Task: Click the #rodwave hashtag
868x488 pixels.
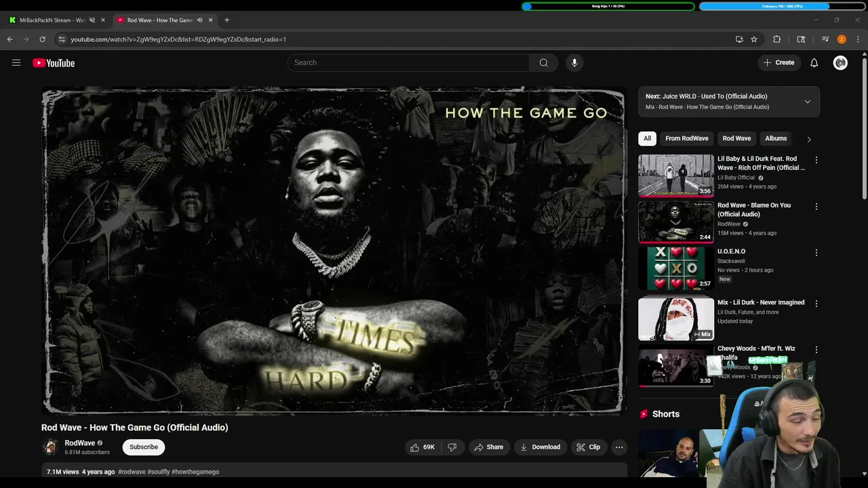Action: tap(132, 472)
